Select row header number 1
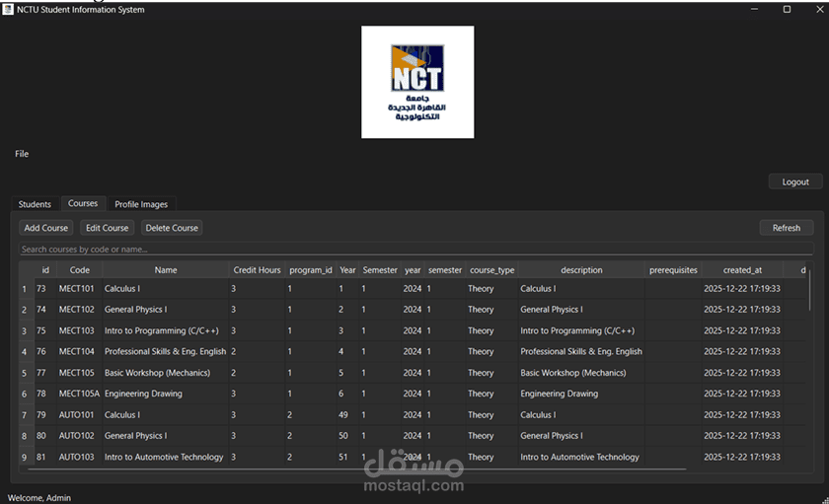Viewport: 829px width, 504px height. (x=25, y=289)
